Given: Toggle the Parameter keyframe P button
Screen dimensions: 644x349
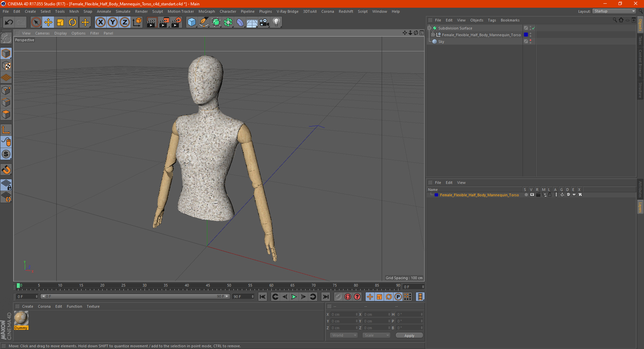Looking at the screenshot, I should 398,297.
